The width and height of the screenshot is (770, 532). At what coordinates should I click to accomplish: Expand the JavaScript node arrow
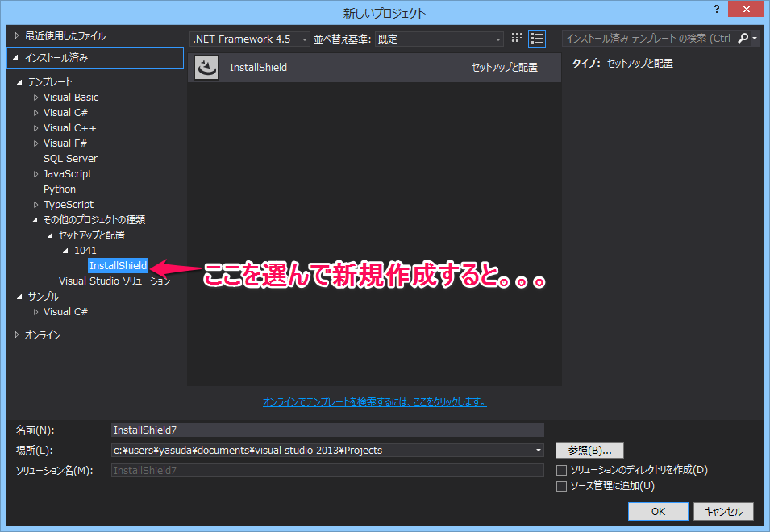click(x=35, y=174)
